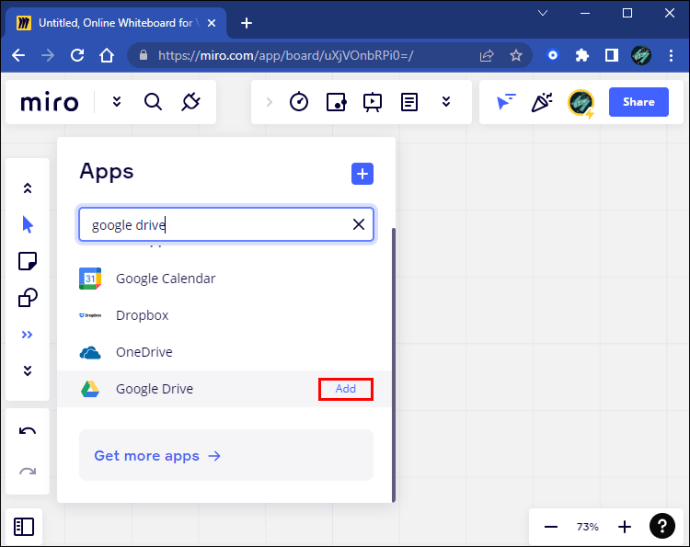Image resolution: width=690 pixels, height=547 pixels.
Task: Click the share page icon in the address bar
Action: [x=487, y=55]
